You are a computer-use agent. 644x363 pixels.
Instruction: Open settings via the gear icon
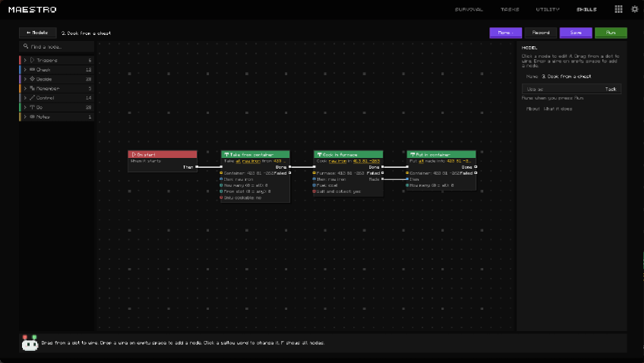635,9
